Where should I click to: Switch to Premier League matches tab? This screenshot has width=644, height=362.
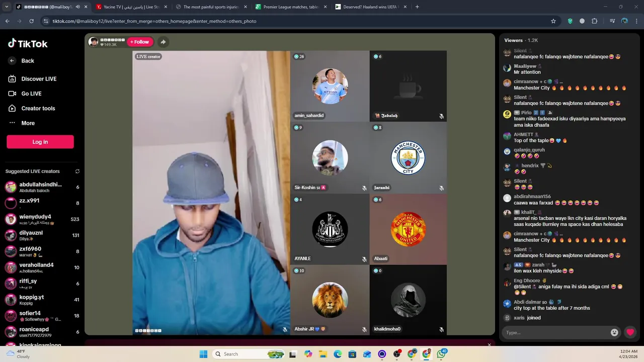(292, 7)
